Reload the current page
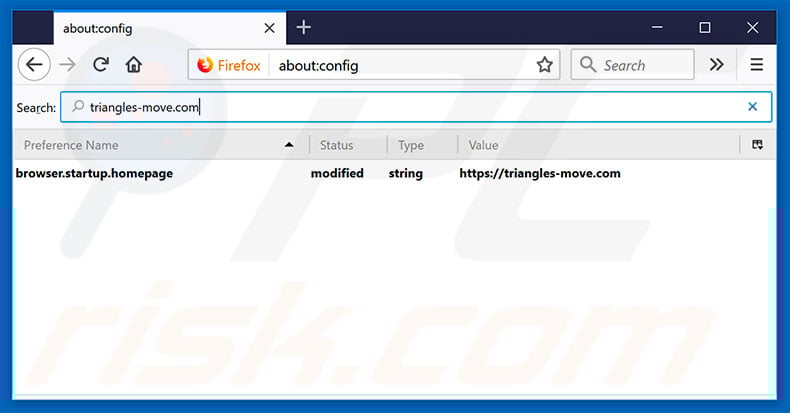 pos(101,64)
